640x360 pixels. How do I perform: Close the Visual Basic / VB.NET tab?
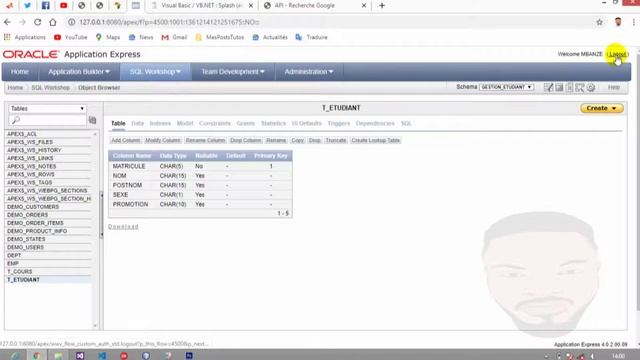click(x=251, y=5)
